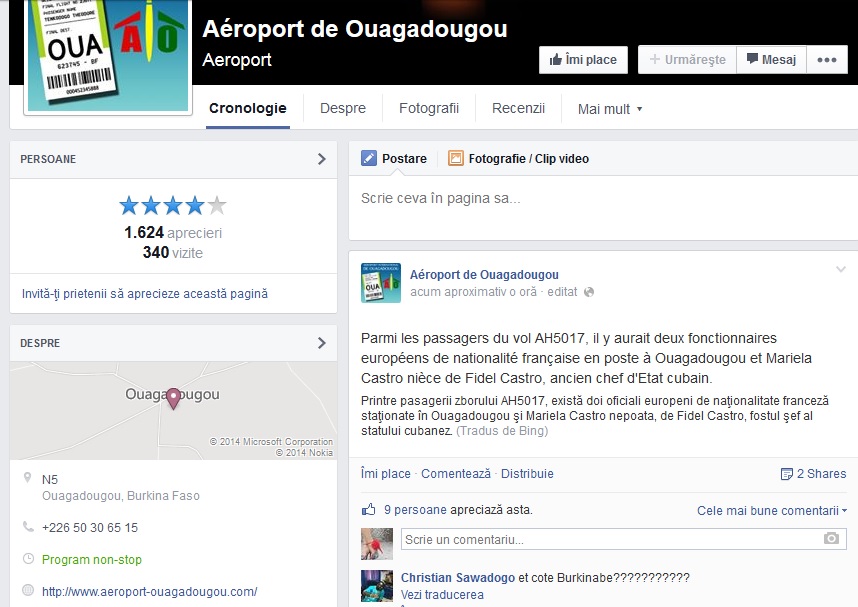The height and width of the screenshot is (607, 858).
Task: Open Cele mai bune comentarii sorting dropdown
Action: click(x=771, y=511)
